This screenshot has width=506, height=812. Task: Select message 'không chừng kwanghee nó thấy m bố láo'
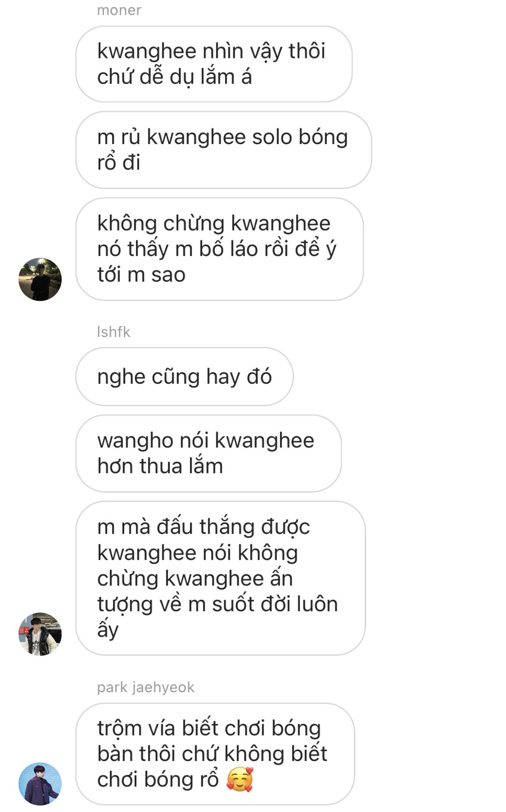pos(219,249)
